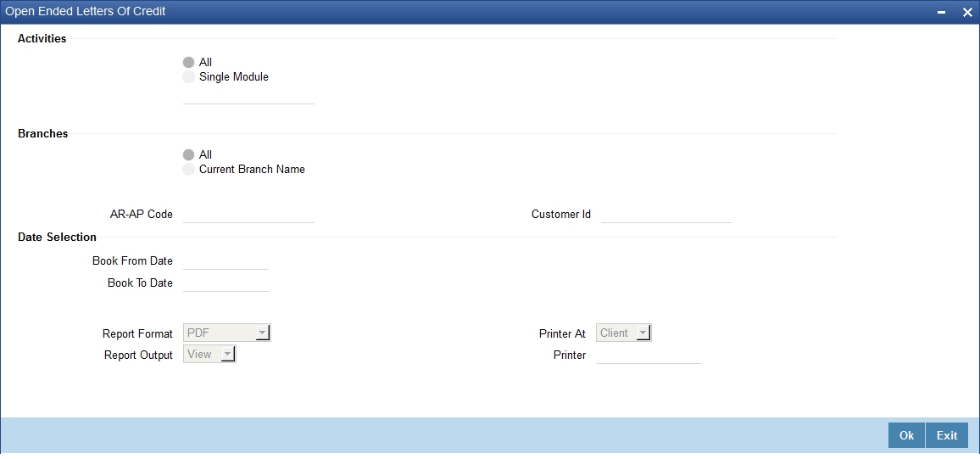Pick the Current Branch Name option
This screenshot has height=459, width=980.
pos(188,170)
